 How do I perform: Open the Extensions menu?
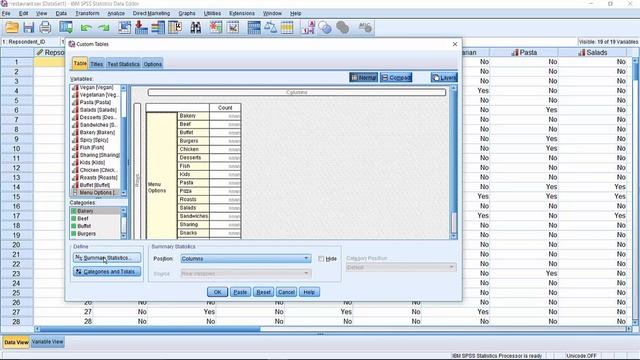[242, 13]
